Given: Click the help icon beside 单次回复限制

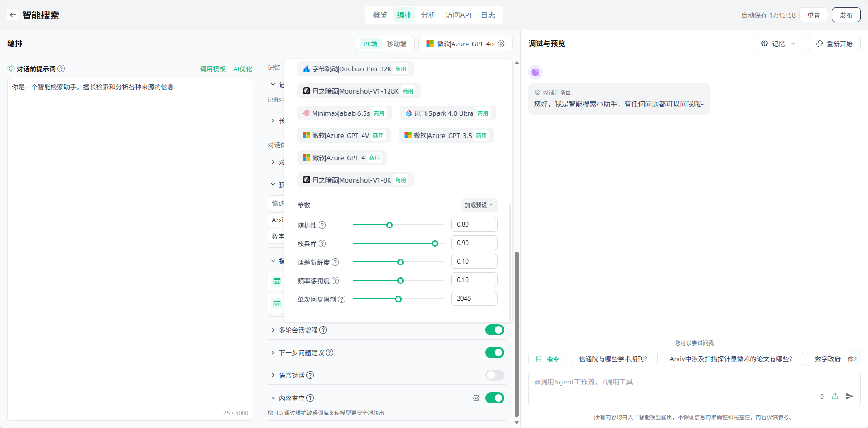Looking at the screenshot, I should [342, 299].
